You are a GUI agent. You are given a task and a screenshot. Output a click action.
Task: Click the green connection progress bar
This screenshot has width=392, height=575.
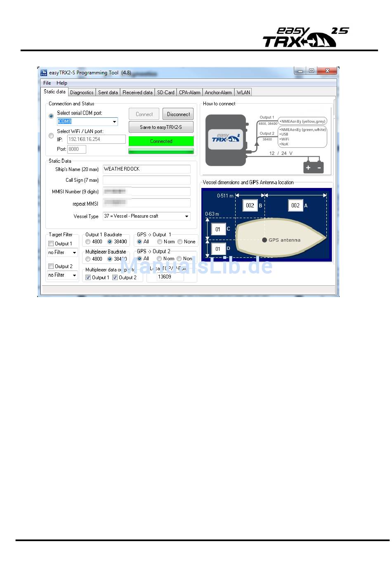point(161,151)
